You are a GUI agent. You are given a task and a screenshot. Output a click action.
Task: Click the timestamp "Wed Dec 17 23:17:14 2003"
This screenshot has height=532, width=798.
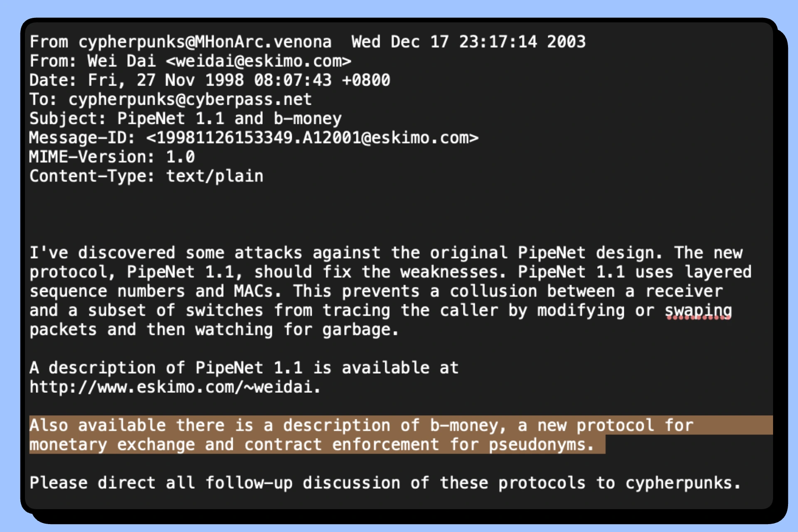[468, 42]
